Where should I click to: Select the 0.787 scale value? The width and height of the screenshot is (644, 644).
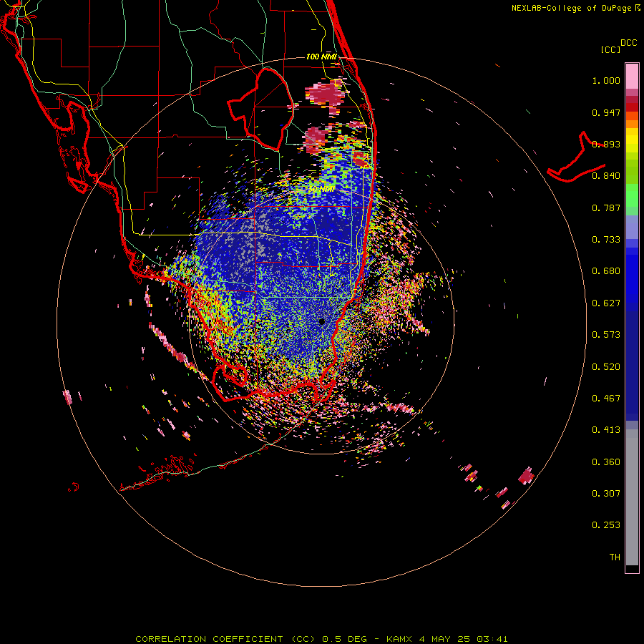606,208
